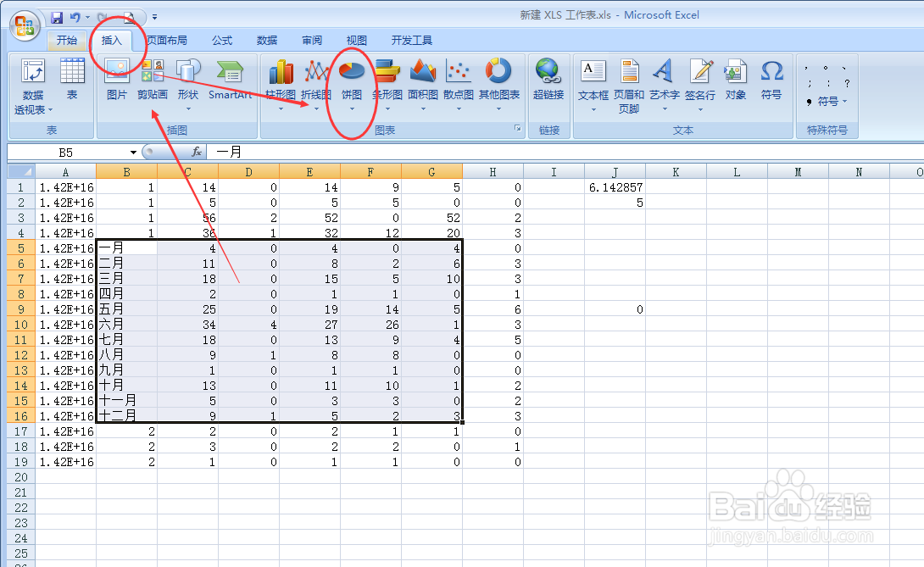The height and width of the screenshot is (567, 924).
Task: Switch to the 开发工具 tab
Action: pos(412,40)
